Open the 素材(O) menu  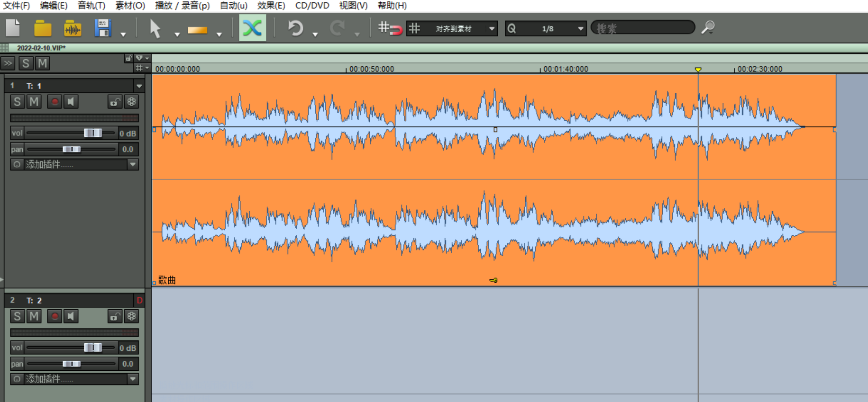point(130,6)
